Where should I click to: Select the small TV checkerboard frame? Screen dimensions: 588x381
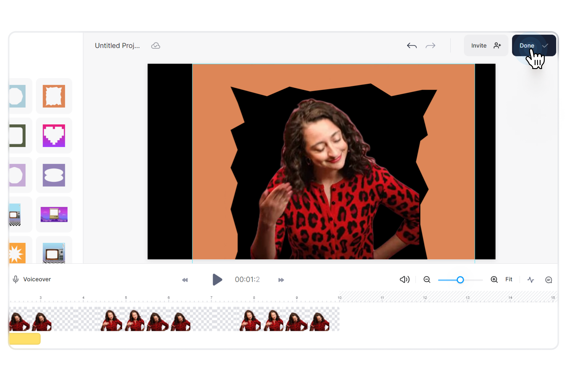pyautogui.click(x=15, y=215)
